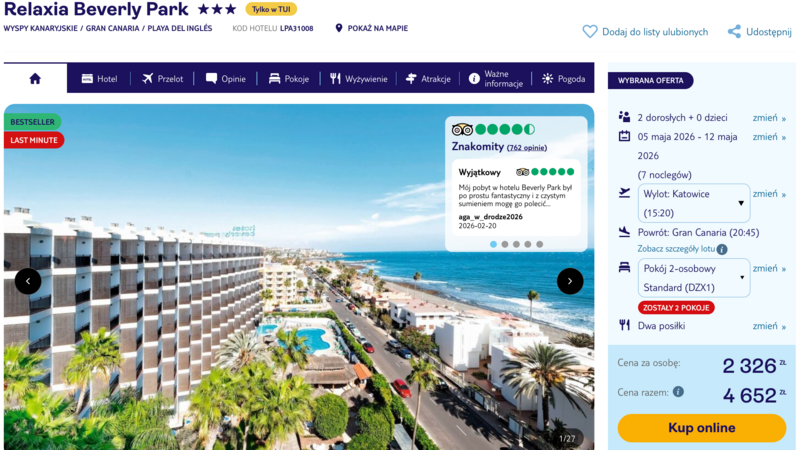This screenshot has height=450, width=800.
Task: Show next hotel photo with the right arrow
Action: (570, 281)
